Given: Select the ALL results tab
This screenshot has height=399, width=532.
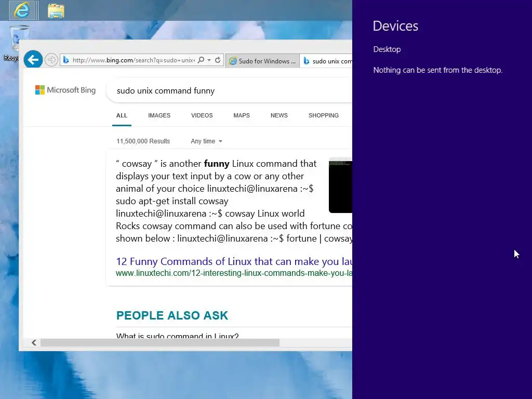Looking at the screenshot, I should 122,115.
